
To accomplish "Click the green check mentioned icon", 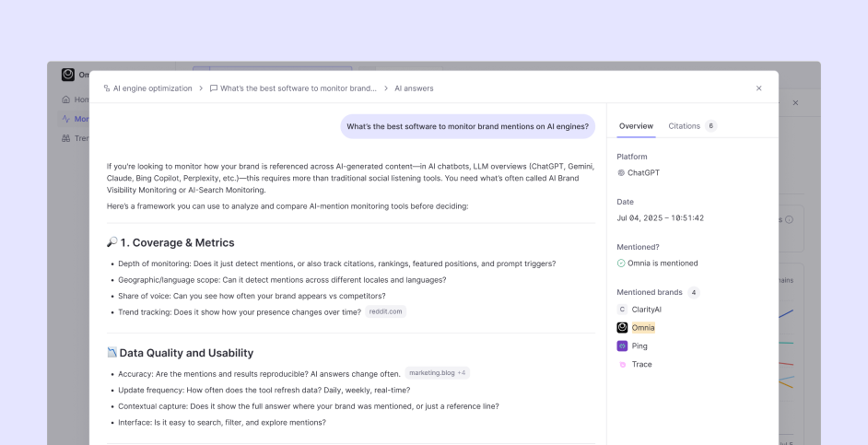I will (x=621, y=263).
